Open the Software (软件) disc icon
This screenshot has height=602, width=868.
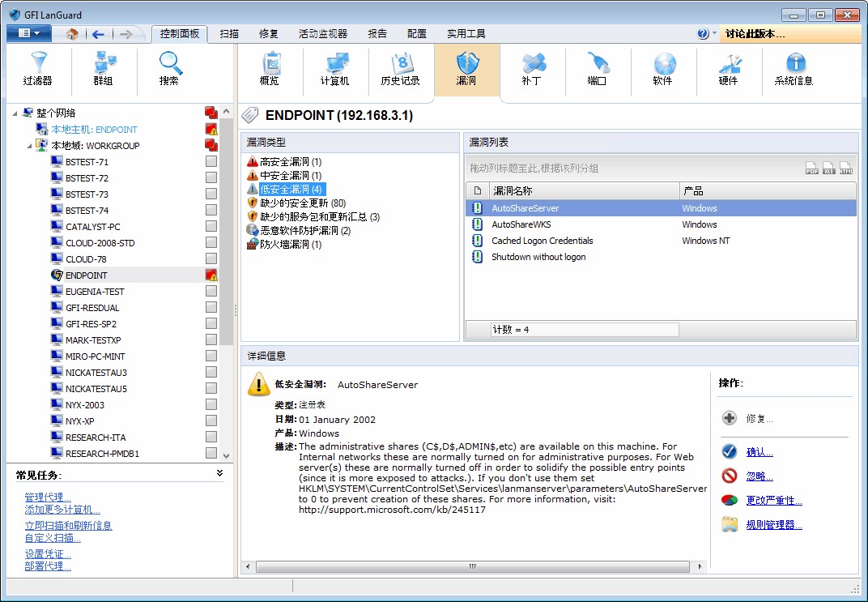(663, 62)
